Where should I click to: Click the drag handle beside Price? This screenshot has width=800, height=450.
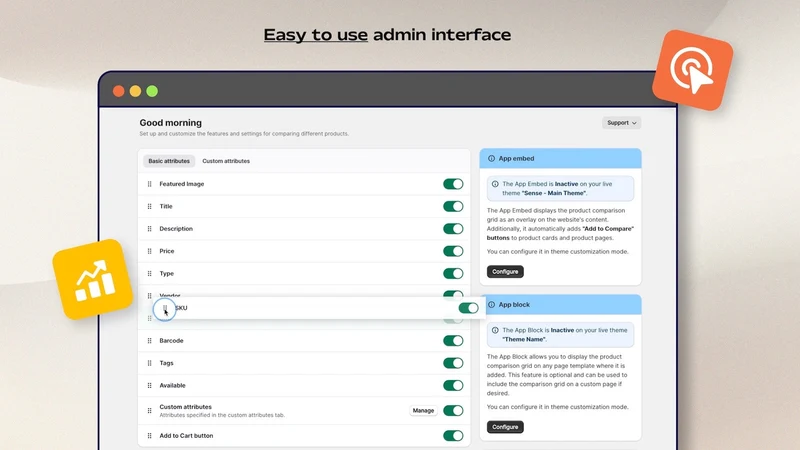[x=149, y=251]
